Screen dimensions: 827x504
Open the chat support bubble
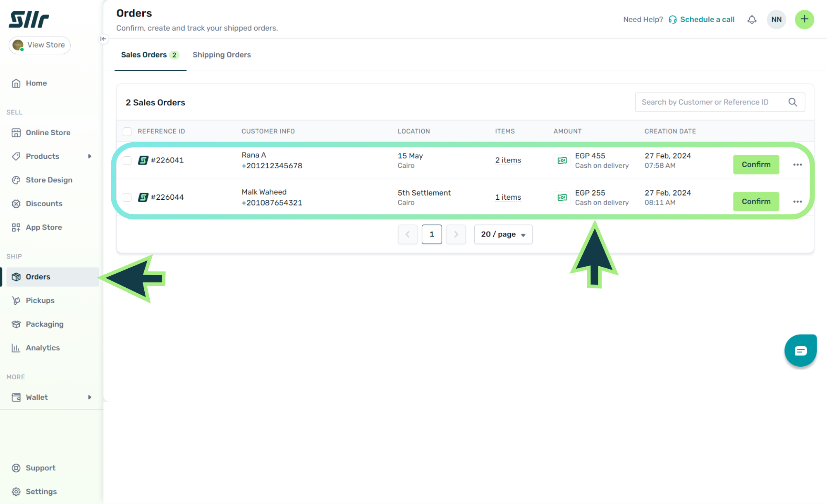click(x=801, y=351)
